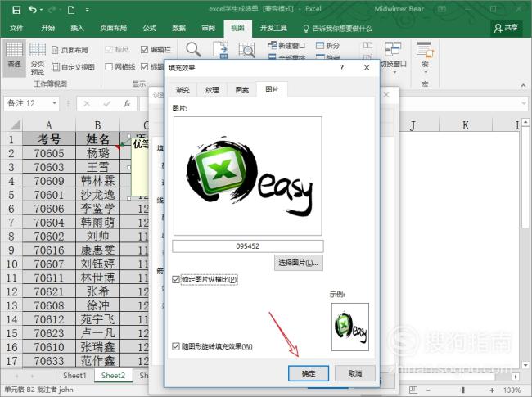
Task: Switch to 纹理 texture tab in fill dialog
Action: point(212,90)
